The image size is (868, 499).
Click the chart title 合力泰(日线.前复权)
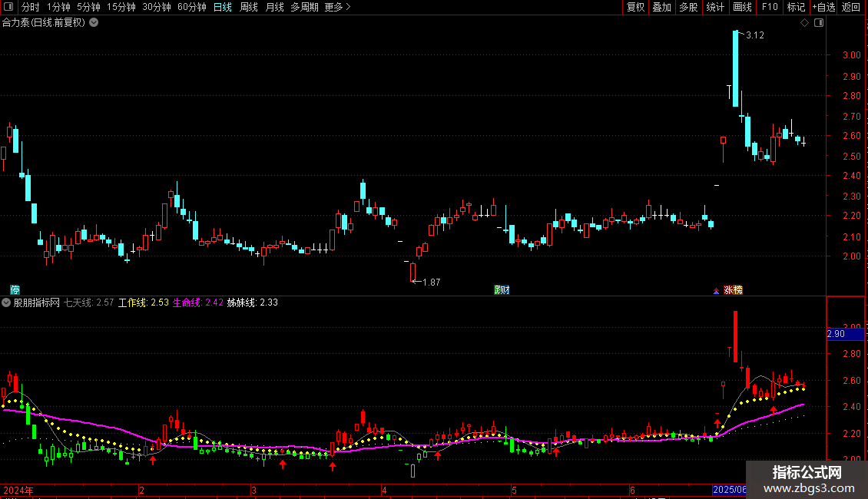44,23
